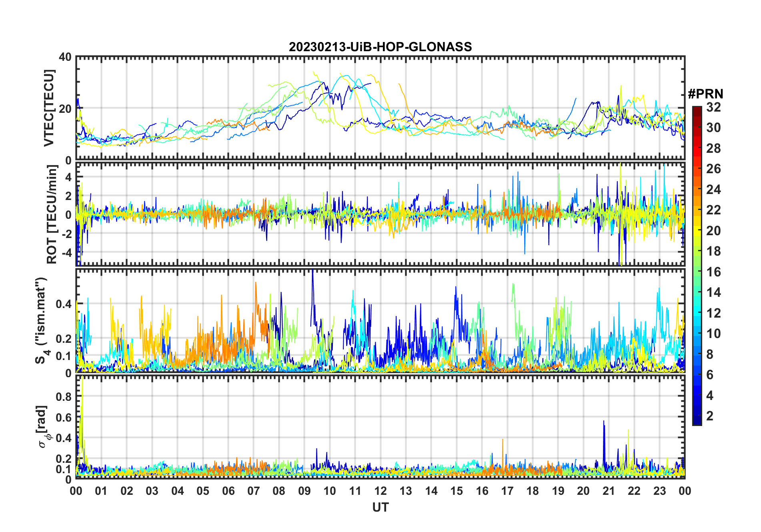
Task: Click x-axis hour label 21
Action: [x=609, y=491]
